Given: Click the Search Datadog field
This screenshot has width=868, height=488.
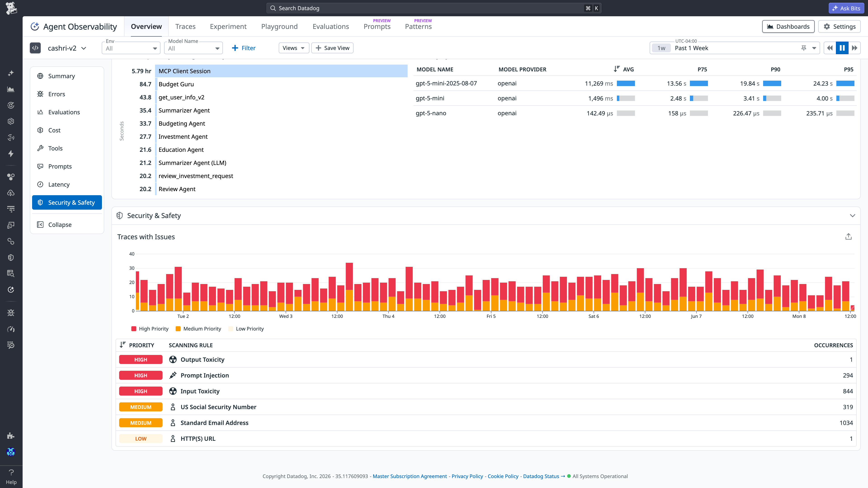Looking at the screenshot, I should pyautogui.click(x=434, y=8).
